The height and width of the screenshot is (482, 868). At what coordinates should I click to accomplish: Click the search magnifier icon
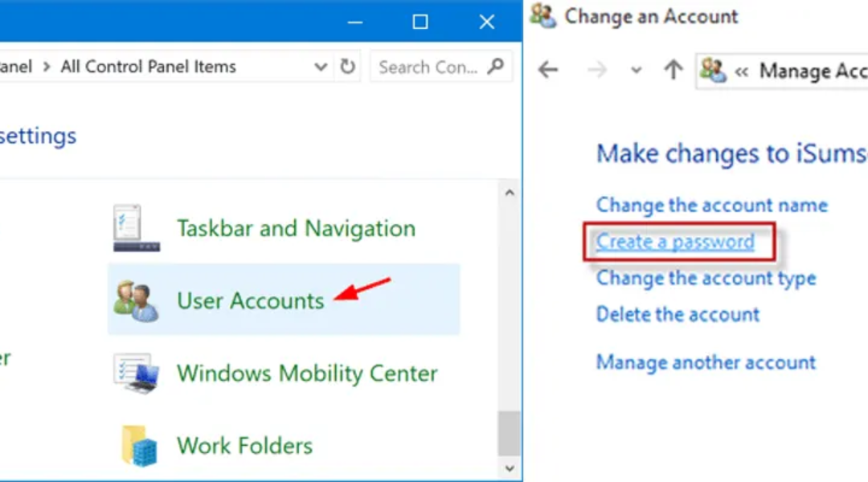[x=497, y=67]
